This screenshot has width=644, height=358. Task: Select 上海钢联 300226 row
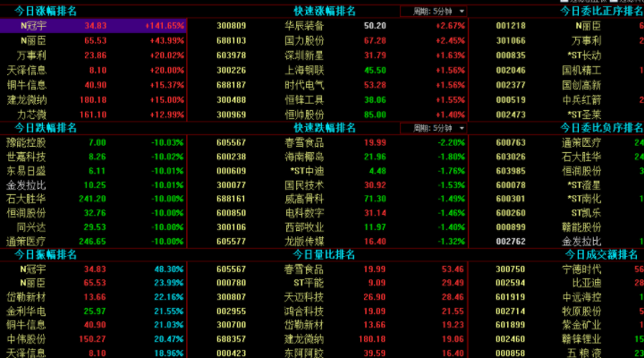point(327,71)
